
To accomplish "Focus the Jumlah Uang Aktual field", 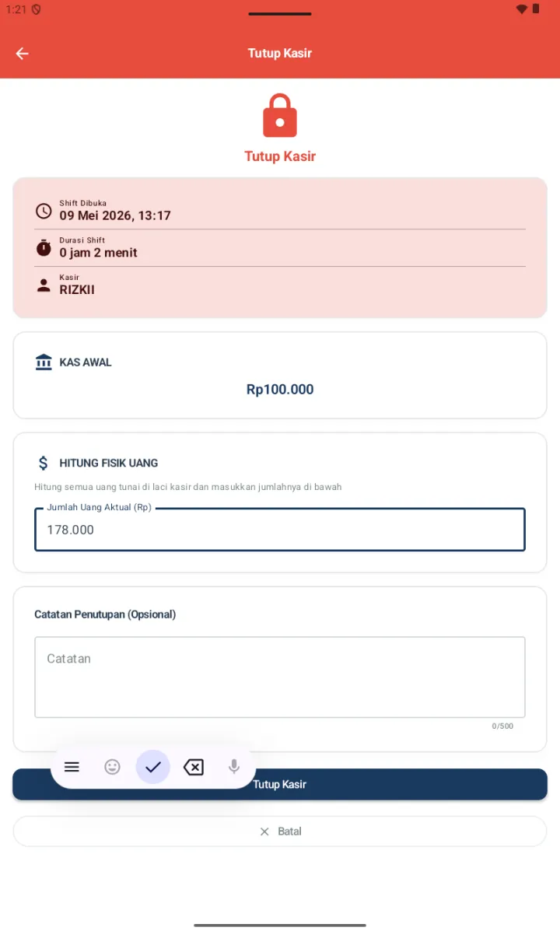I will (x=280, y=530).
